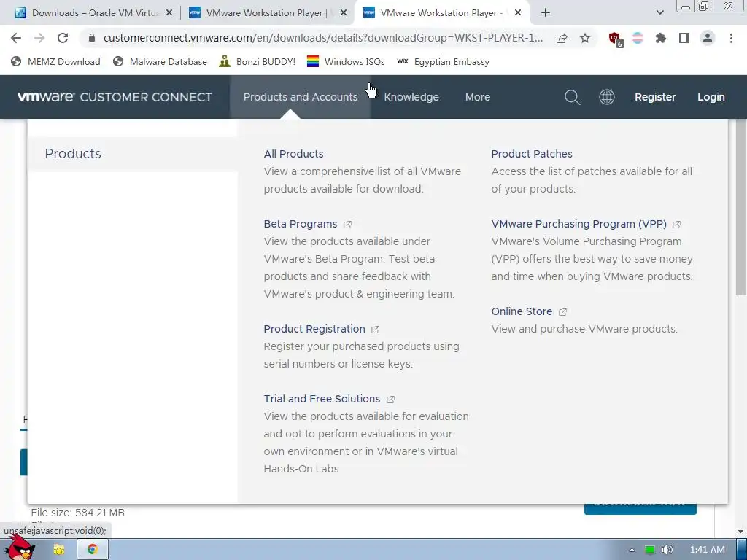Open Bonzi BUDDY! bookmark
This screenshot has width=747, height=560.
point(258,61)
